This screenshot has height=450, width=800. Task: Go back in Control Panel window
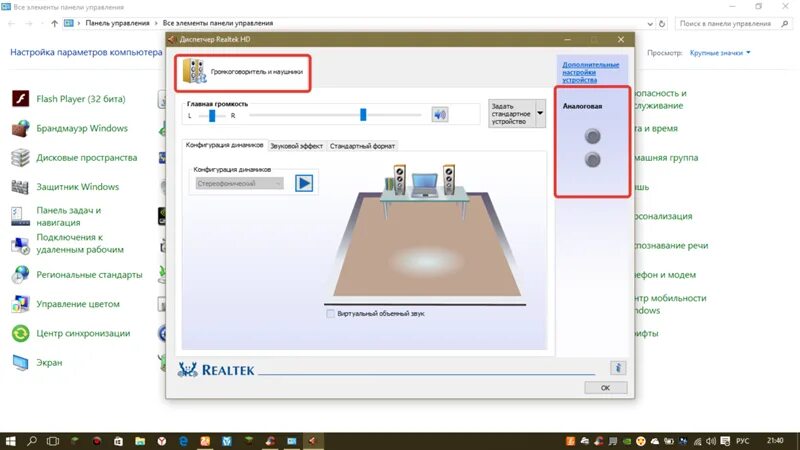[12, 23]
